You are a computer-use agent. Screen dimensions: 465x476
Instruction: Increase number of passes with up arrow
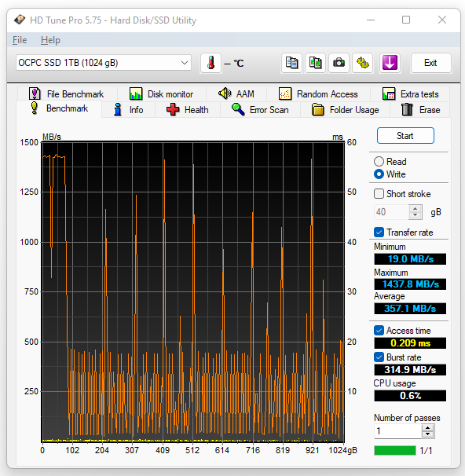click(427, 428)
